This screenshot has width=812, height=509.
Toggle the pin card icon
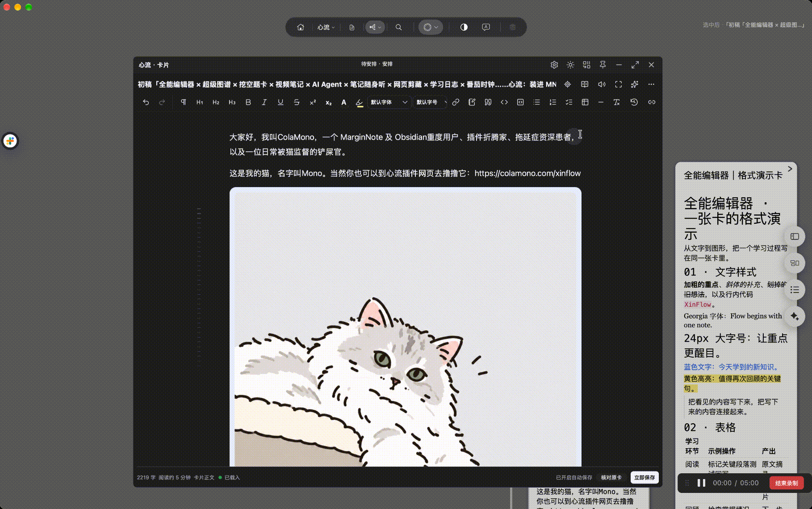pyautogui.click(x=603, y=65)
